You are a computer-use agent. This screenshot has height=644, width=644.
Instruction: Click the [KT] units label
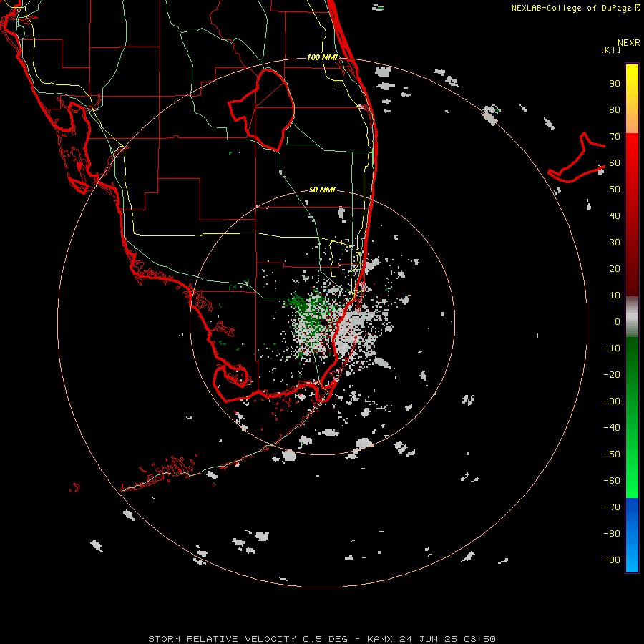point(611,49)
